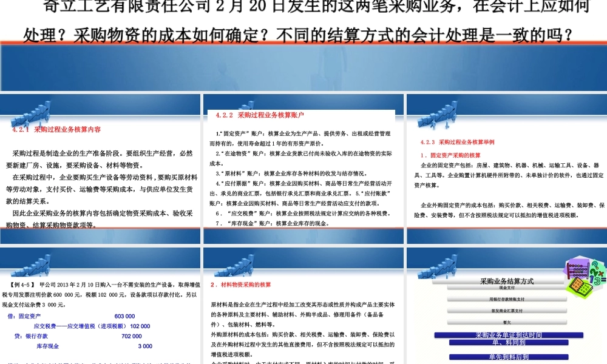
Task: Select the 现金支付 payment option
Action: [x=507, y=288]
